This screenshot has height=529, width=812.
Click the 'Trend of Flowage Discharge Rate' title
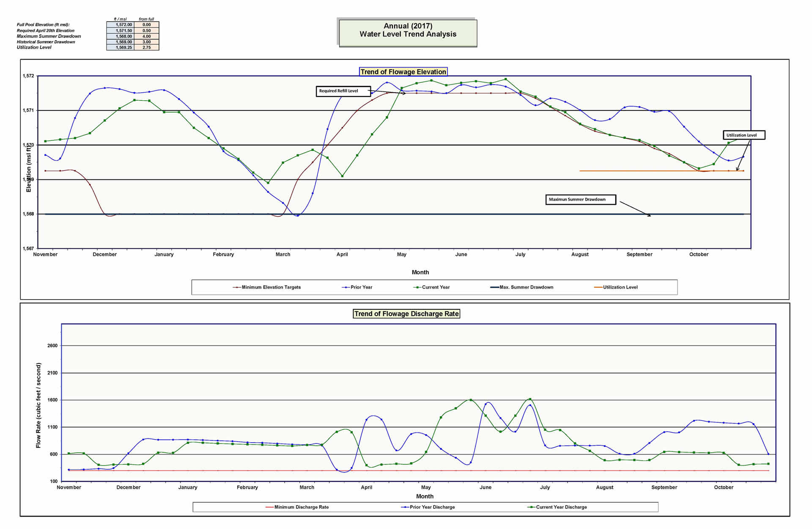tap(406, 314)
